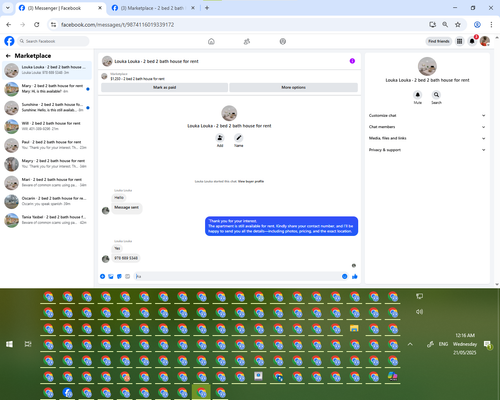The width and height of the screenshot is (500, 400).
Task: Click the Add people icon in chat
Action: tap(220, 138)
